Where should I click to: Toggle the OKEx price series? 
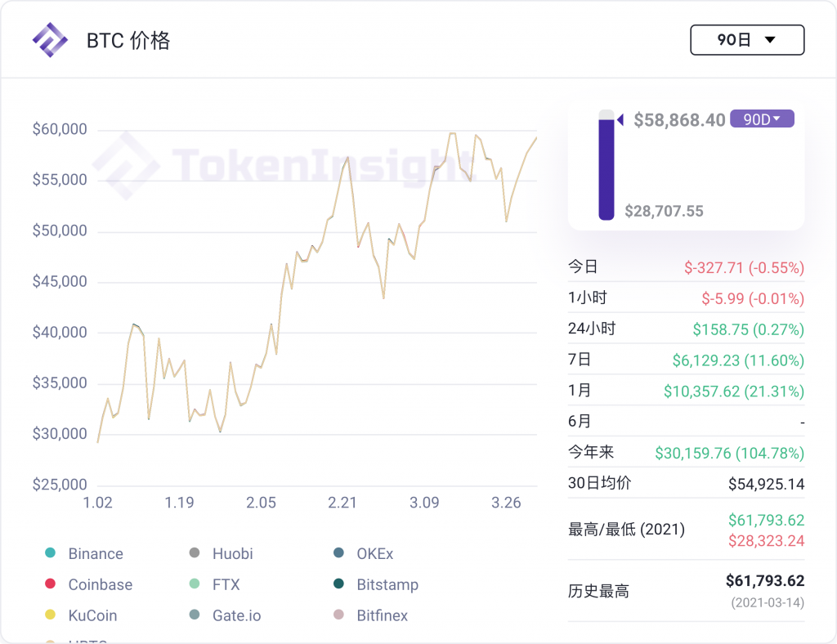pyautogui.click(x=338, y=553)
